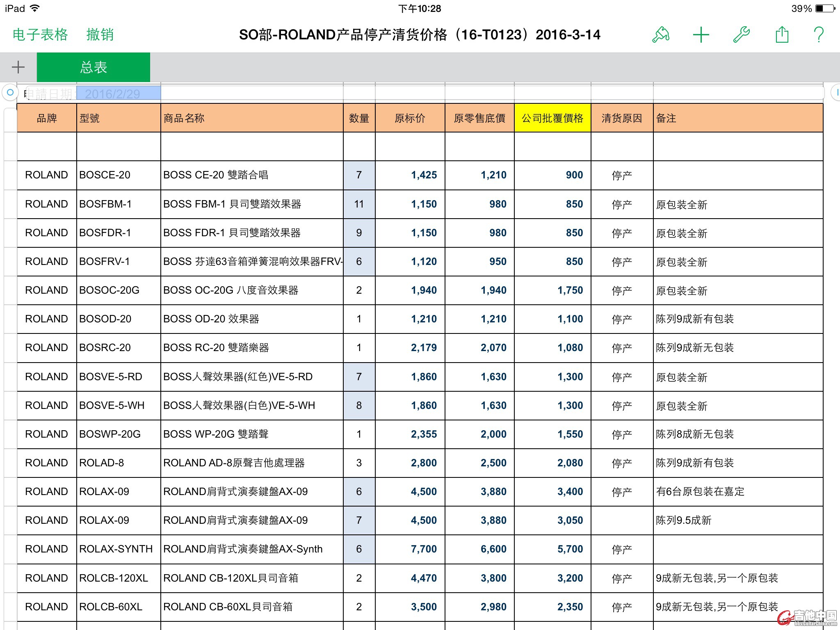Tap the document title SO部-ROLAND
The height and width of the screenshot is (630, 840).
click(x=420, y=34)
